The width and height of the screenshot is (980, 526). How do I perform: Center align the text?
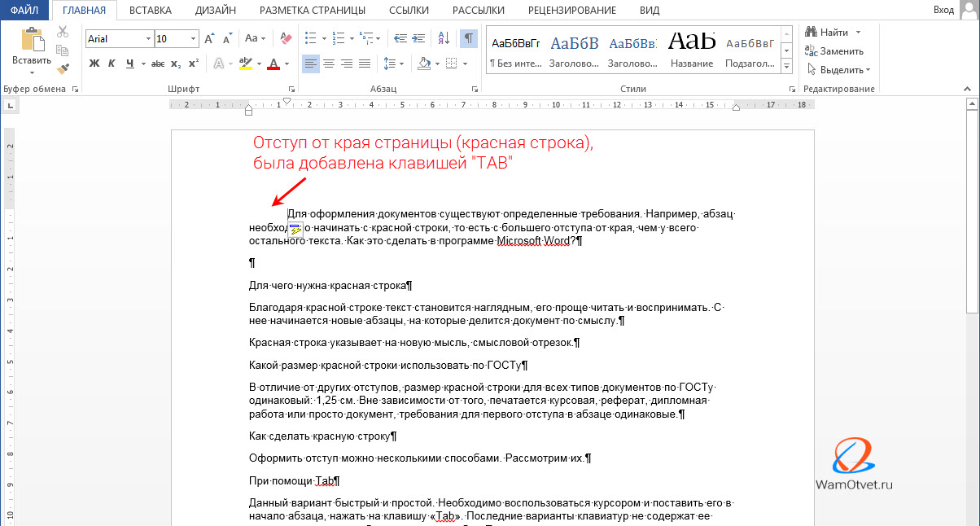329,64
